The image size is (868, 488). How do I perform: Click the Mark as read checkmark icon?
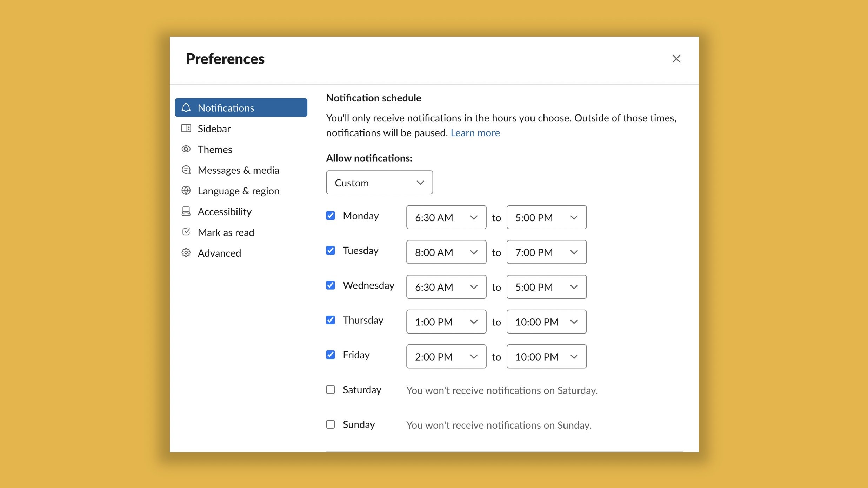coord(186,232)
